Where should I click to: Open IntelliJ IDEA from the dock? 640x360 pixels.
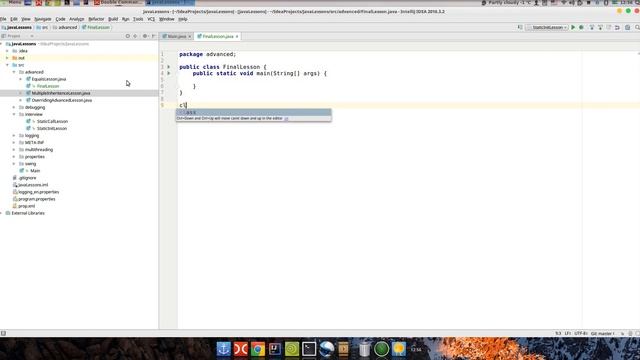click(x=275, y=349)
